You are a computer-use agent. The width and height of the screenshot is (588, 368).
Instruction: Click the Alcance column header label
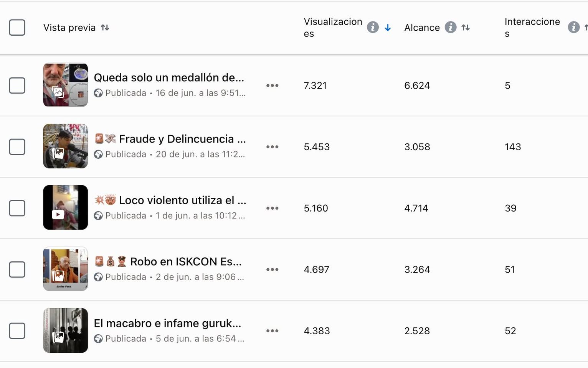pos(422,28)
